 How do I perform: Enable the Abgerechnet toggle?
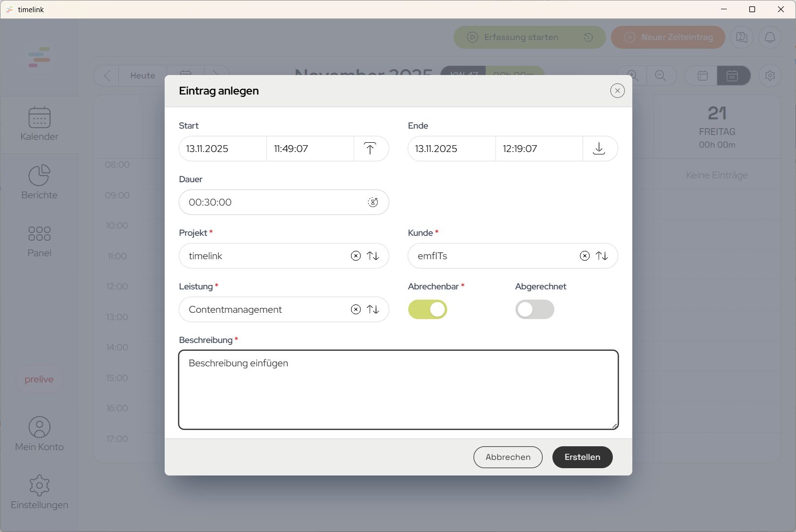tap(534, 309)
